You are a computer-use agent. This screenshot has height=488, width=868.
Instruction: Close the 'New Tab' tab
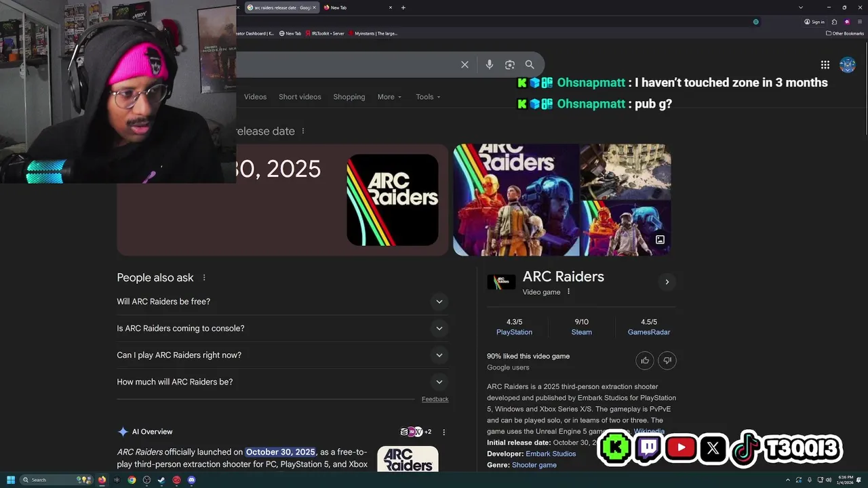point(391,7)
